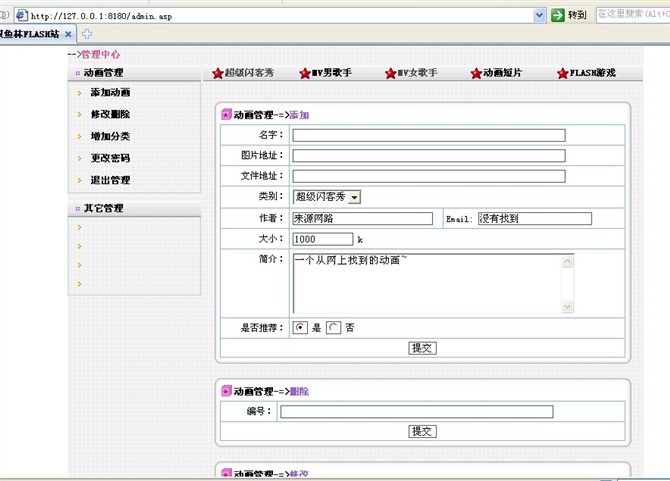Click the red star beside FLASH游戏
Image resolution: width=670 pixels, height=481 pixels.
coord(563,73)
